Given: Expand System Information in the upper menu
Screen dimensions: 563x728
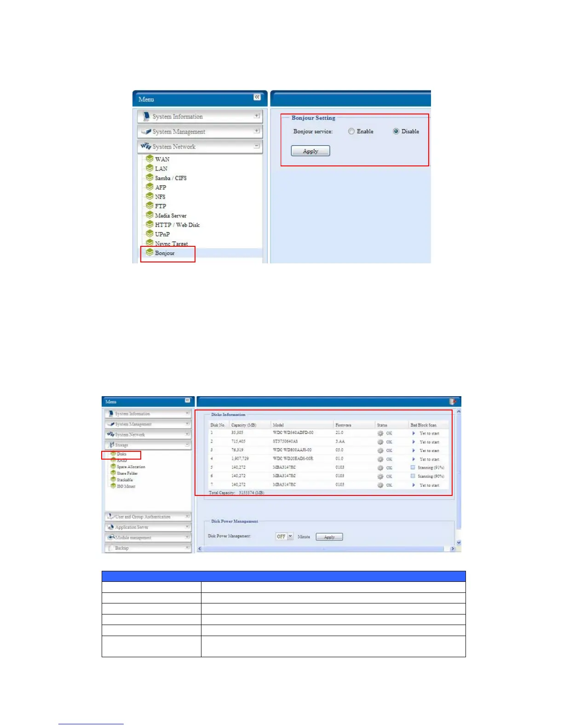Looking at the screenshot, I should (x=257, y=116).
